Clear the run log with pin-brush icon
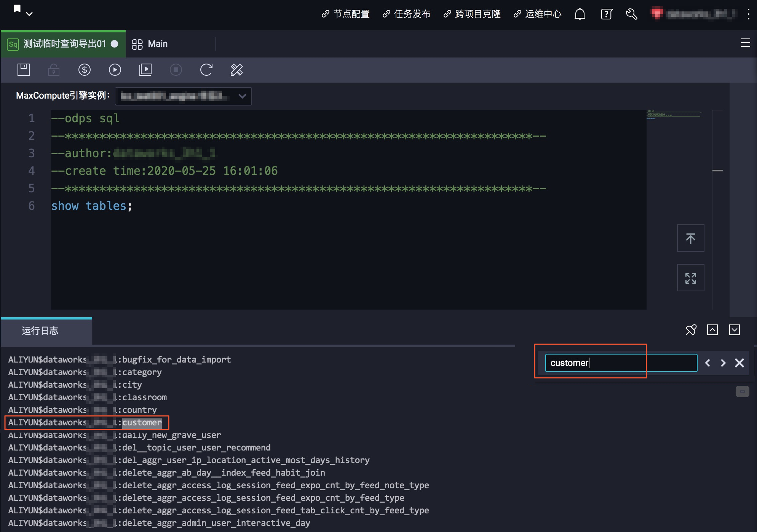Screen dimensions: 757x532 (691, 330)
